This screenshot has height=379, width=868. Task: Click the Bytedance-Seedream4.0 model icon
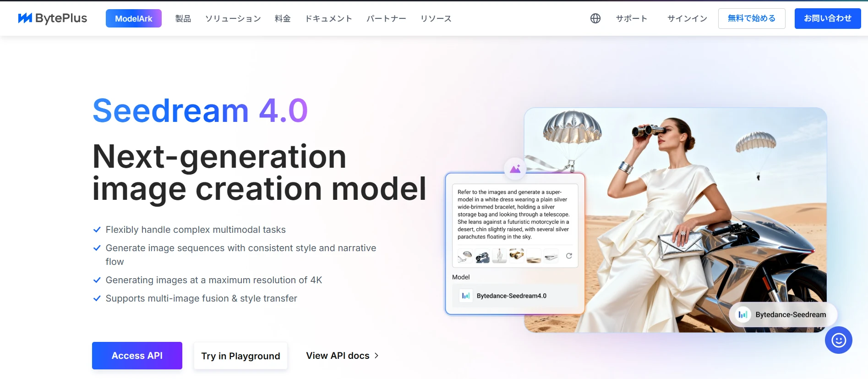click(x=466, y=296)
